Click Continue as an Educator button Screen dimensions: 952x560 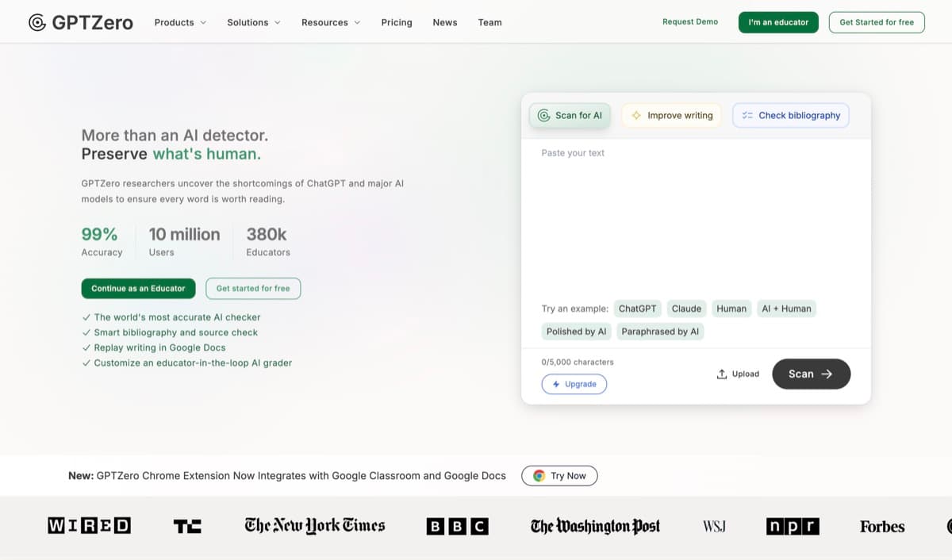(x=138, y=288)
